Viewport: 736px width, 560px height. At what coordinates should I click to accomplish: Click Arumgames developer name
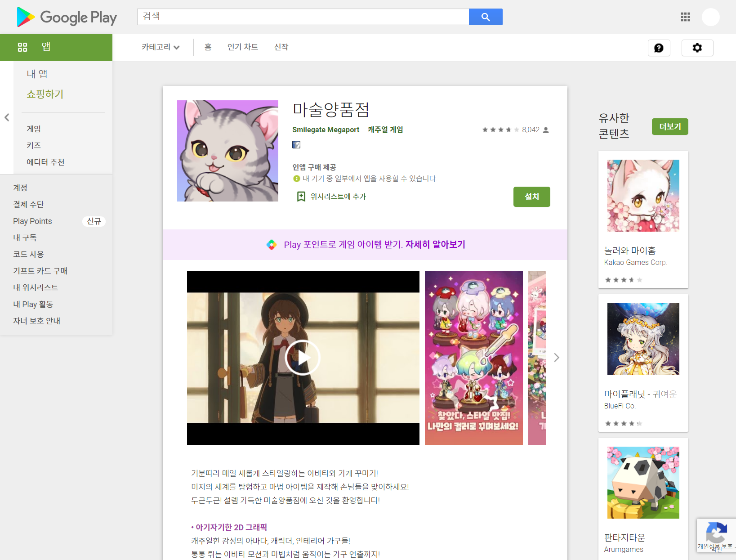point(624,550)
